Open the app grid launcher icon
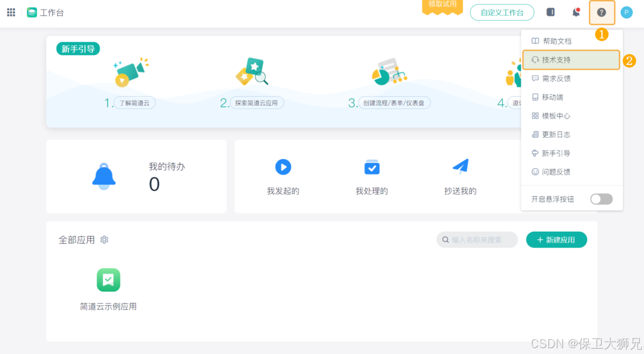Image resolution: width=644 pixels, height=354 pixels. click(x=11, y=12)
